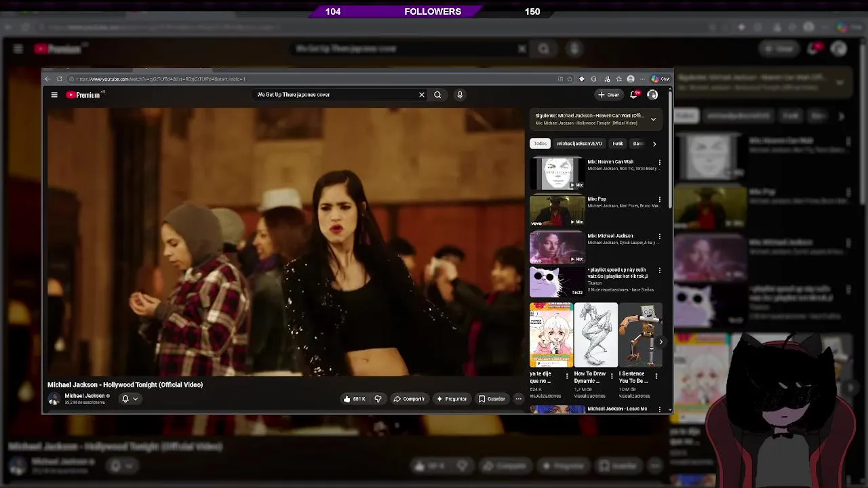868x488 pixels.
Task: Click the microphone icon in the background window
Action: [x=574, y=49]
